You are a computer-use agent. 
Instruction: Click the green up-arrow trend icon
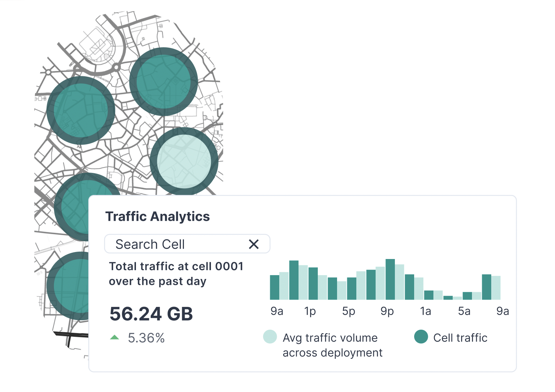click(x=115, y=337)
